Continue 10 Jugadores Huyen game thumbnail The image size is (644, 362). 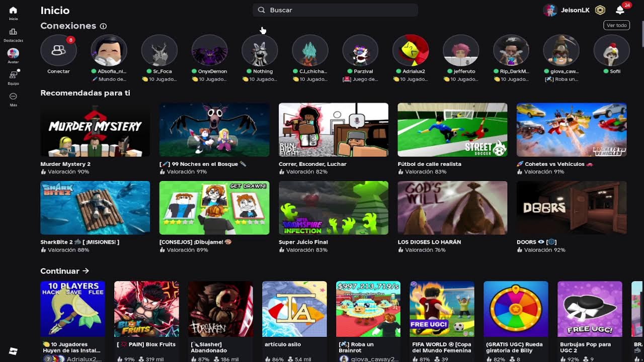pyautogui.click(x=73, y=309)
